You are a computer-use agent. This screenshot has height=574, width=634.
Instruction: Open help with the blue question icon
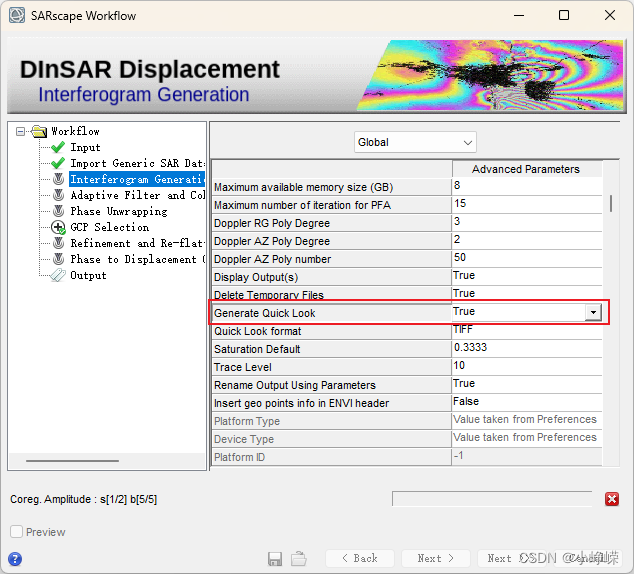15,559
